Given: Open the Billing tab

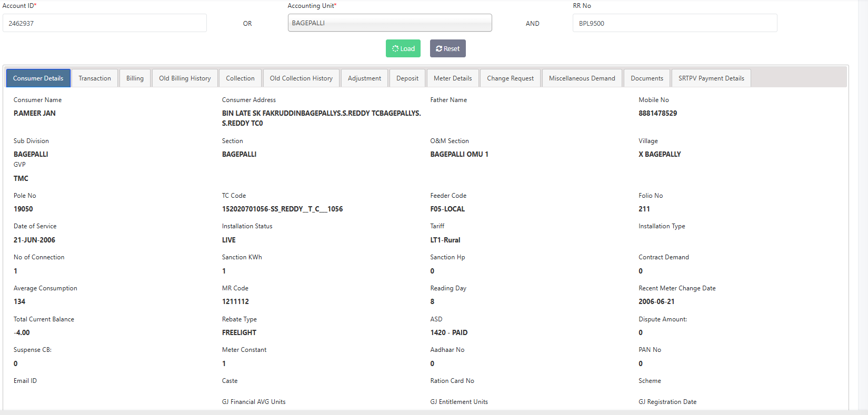Looking at the screenshot, I should 135,78.
